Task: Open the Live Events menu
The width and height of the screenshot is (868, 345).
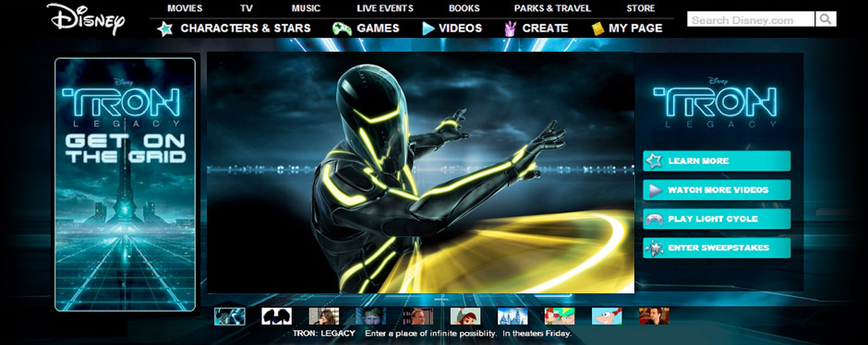Action: [x=385, y=8]
